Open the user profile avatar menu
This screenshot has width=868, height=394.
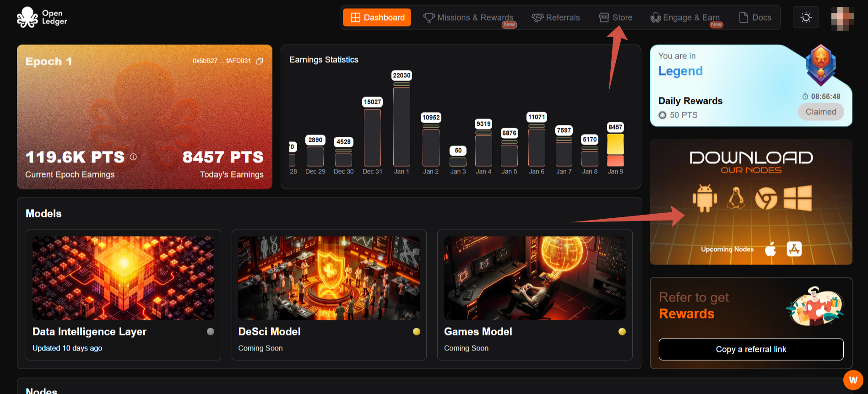[x=842, y=18]
